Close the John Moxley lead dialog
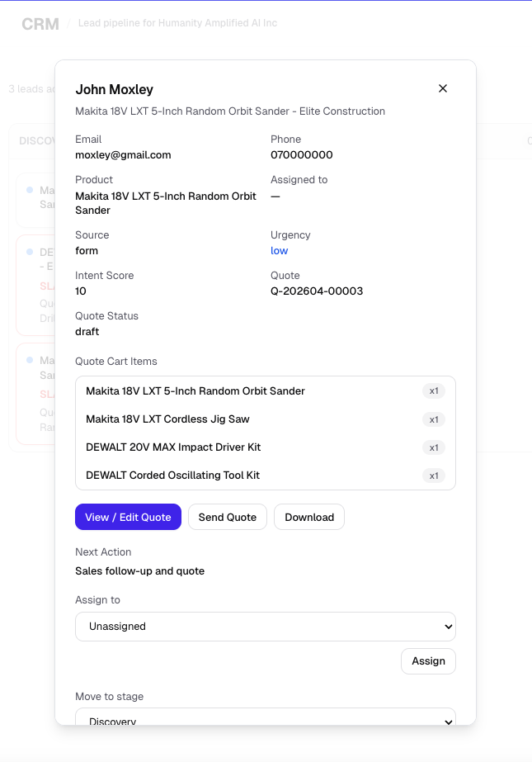 pos(443,88)
